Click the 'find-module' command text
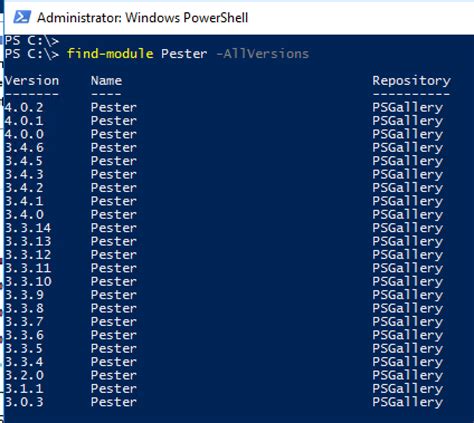The height and width of the screenshot is (423, 474). [x=110, y=54]
